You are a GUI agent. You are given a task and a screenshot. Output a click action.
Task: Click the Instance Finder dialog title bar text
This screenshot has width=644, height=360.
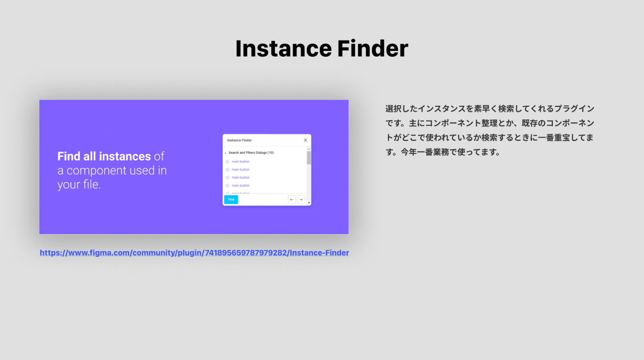click(x=239, y=140)
